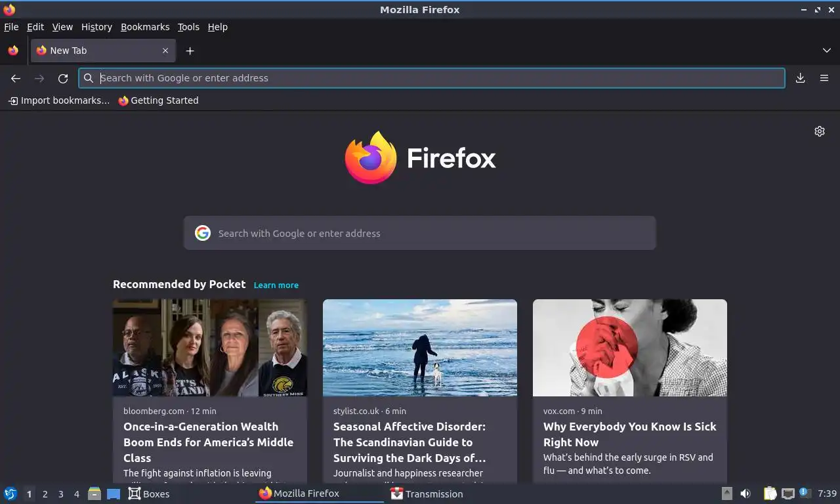
Task: Open the File menu
Action: 11,27
